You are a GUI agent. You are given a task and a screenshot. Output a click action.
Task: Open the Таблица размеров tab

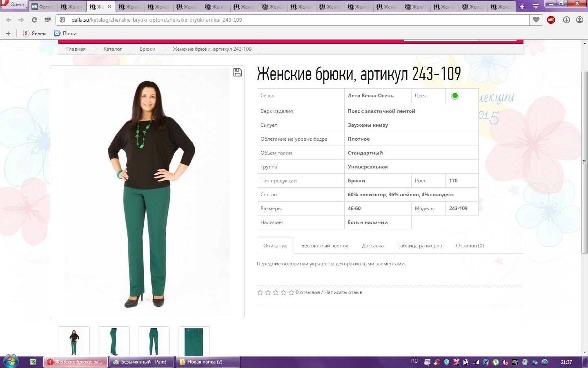click(x=419, y=246)
